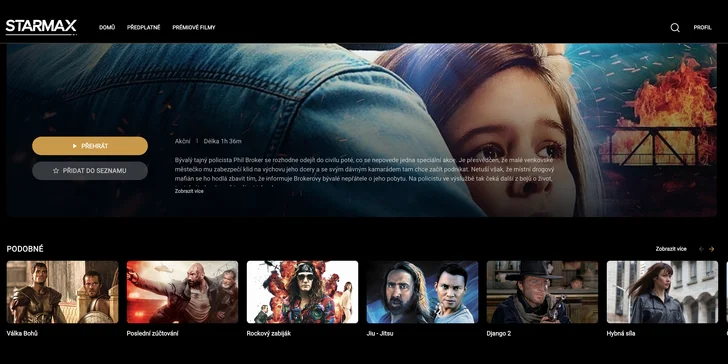Click the Jiu - Jitsu title text
This screenshot has width=728, height=364.
[380, 333]
